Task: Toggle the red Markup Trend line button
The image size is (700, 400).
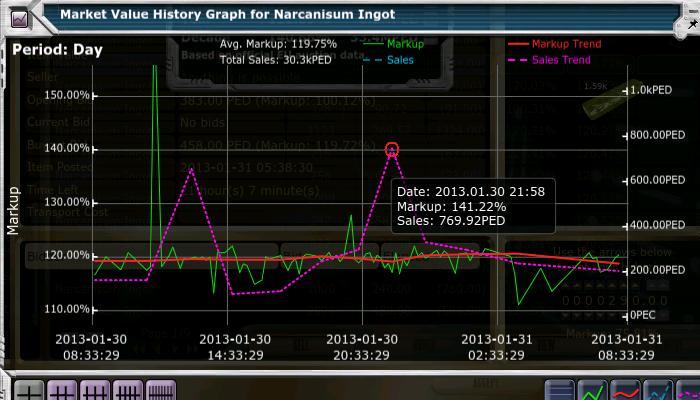Action: pos(627,391)
